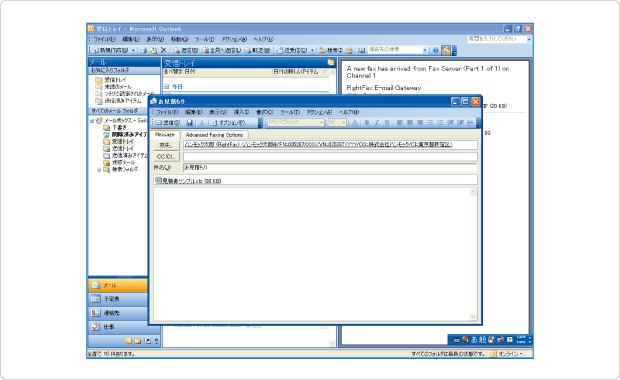
Task: Click the help question-mark icon in the Outlook toolbar
Action: click(436, 50)
